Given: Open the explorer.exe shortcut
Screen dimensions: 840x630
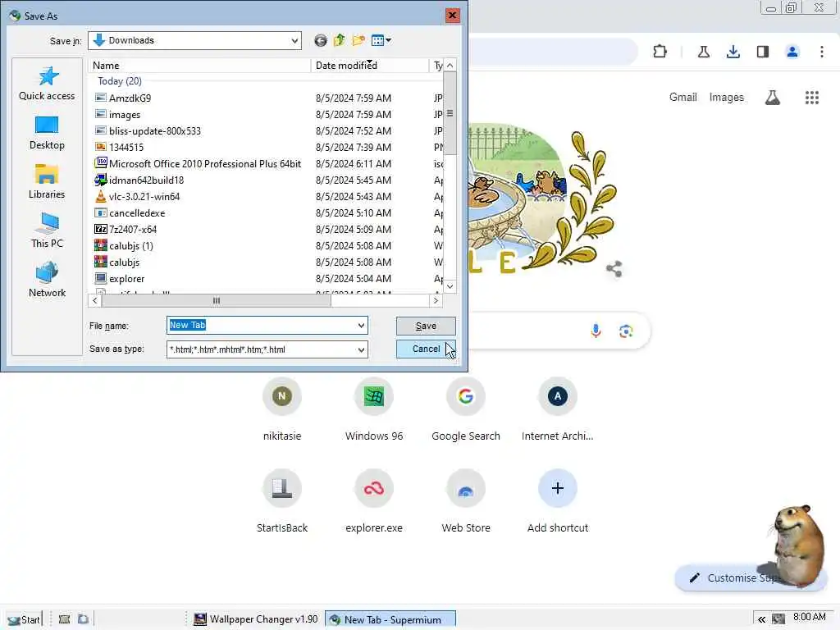Looking at the screenshot, I should 374,502.
